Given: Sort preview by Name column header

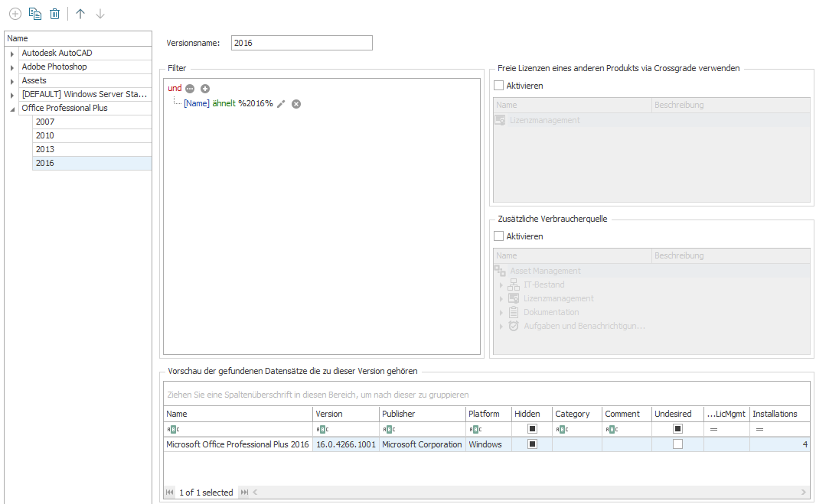Looking at the screenshot, I should (238, 414).
